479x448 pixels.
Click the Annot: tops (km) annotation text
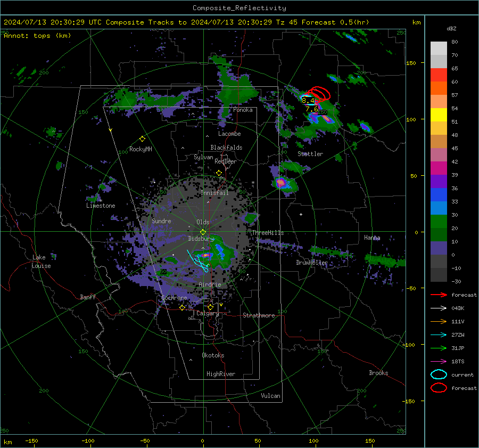37,36
